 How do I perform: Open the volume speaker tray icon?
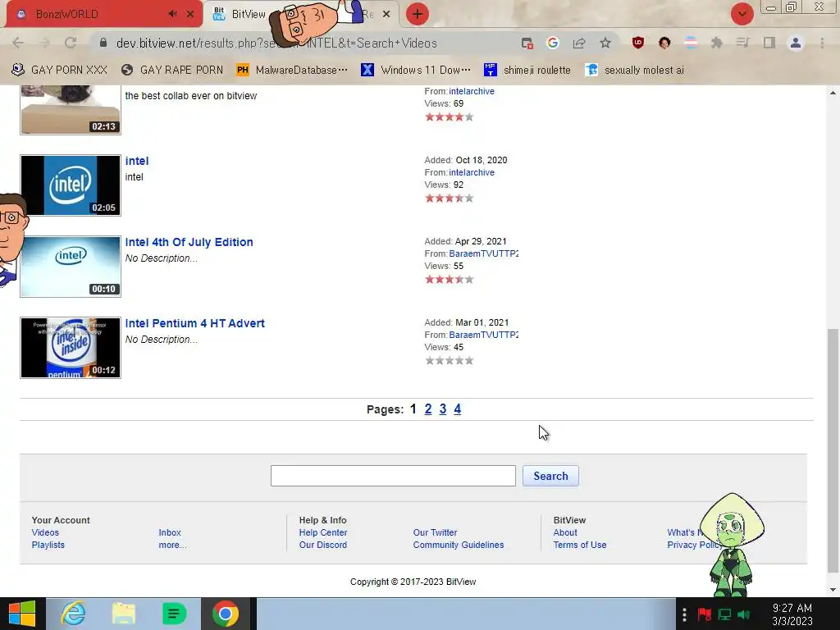tap(743, 614)
